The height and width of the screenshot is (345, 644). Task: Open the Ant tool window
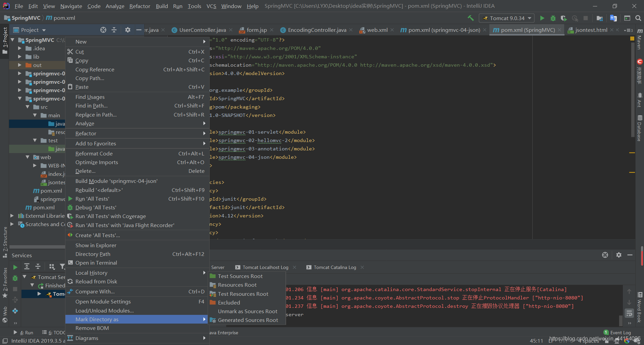640,100
